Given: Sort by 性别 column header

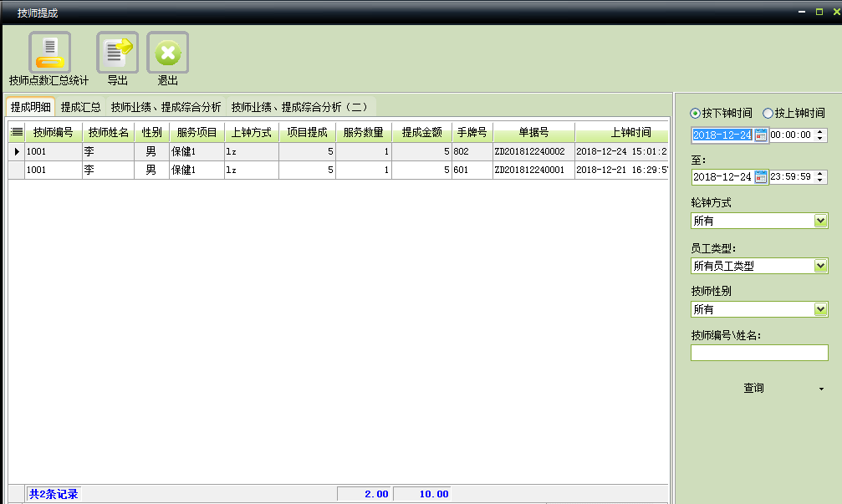Looking at the screenshot, I should (x=151, y=132).
